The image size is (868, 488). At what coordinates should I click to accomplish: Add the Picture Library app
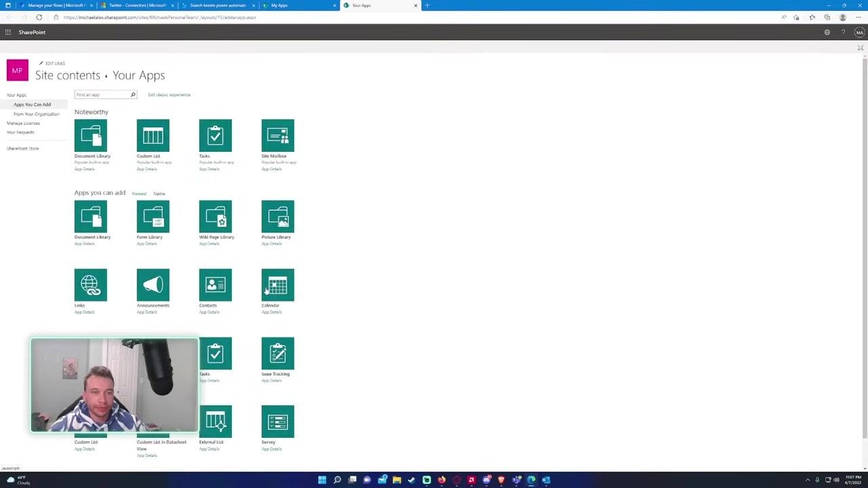point(277,217)
